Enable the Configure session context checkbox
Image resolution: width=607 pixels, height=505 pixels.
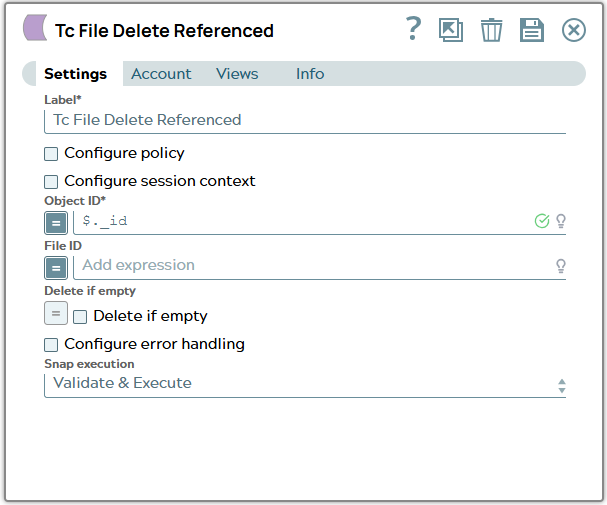51,181
